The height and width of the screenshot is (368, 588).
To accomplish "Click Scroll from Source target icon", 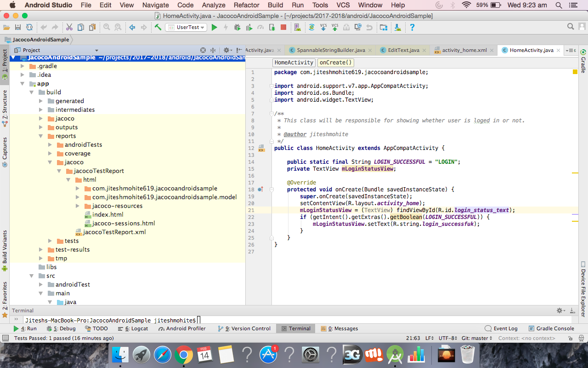I will tap(203, 50).
